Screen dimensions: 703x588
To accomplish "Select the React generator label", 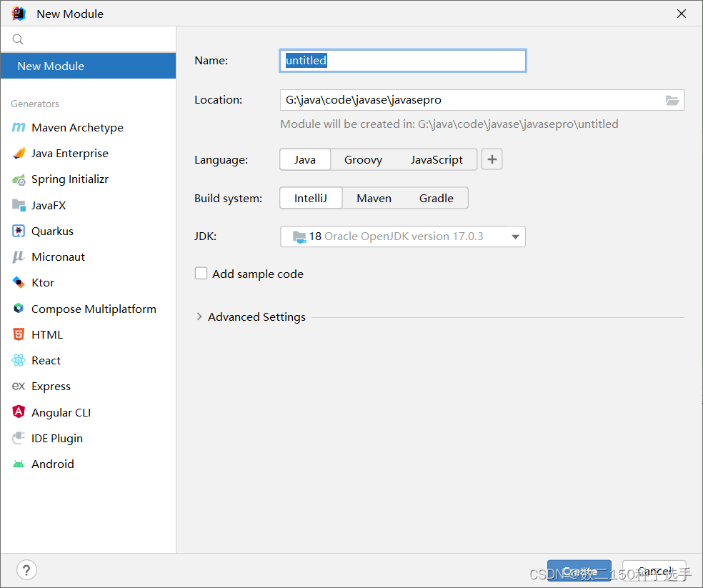I will pyautogui.click(x=46, y=360).
